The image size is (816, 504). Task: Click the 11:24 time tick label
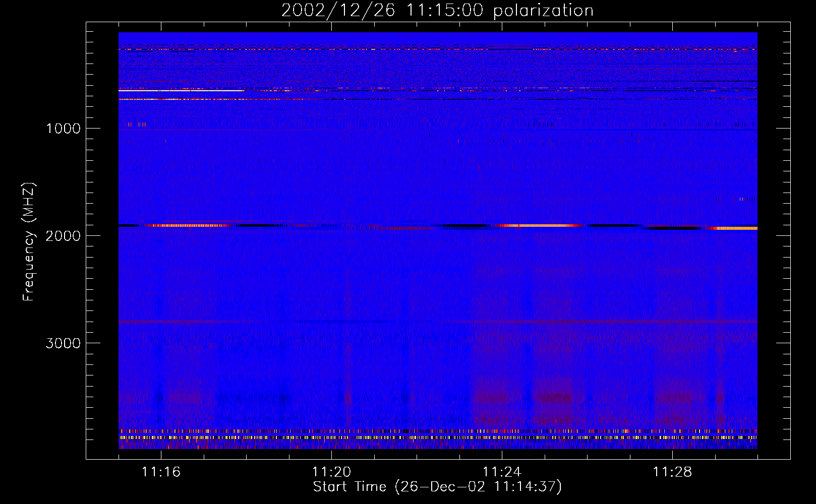pyautogui.click(x=502, y=472)
